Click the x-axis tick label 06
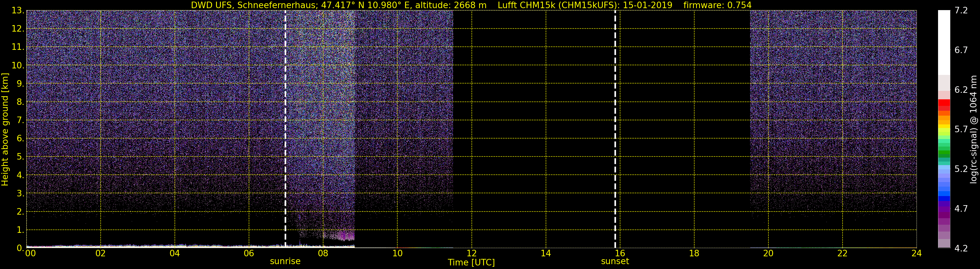This screenshot has height=269, width=980. point(249,253)
